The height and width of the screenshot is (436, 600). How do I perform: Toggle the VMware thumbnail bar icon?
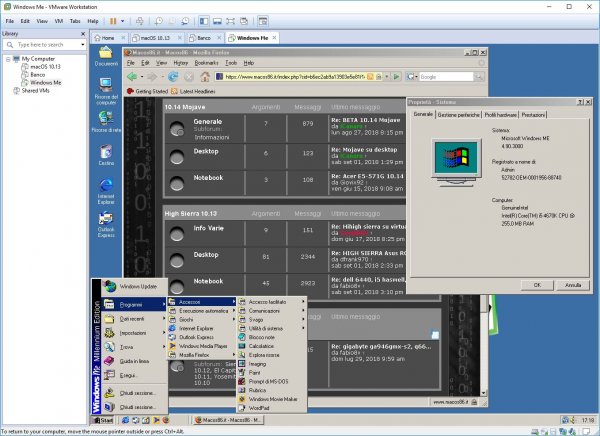click(x=217, y=21)
